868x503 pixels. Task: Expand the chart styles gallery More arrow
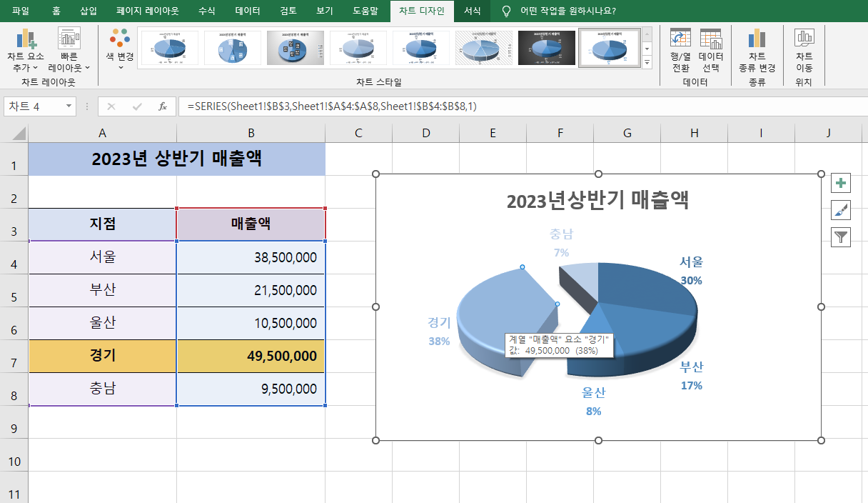click(647, 62)
